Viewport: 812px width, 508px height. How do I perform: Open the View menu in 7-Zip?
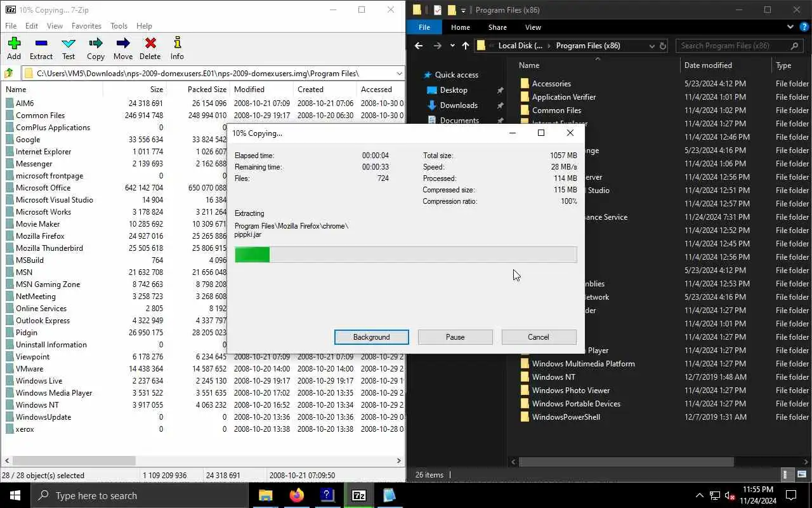click(x=55, y=26)
